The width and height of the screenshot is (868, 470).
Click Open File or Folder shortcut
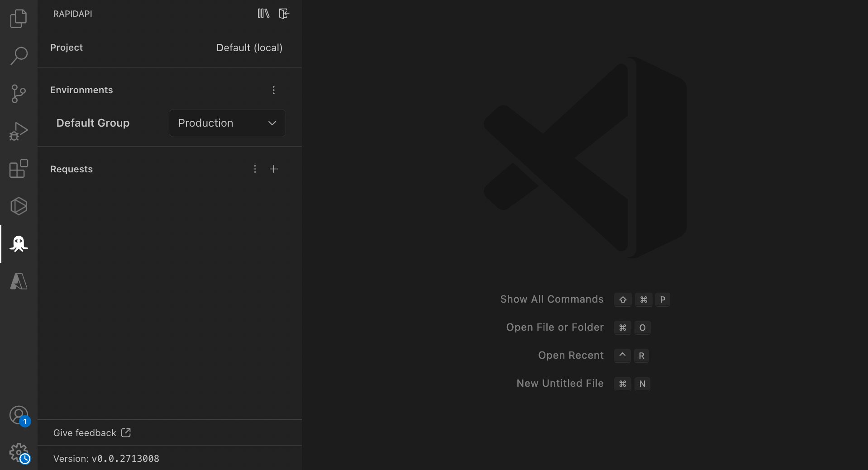(x=555, y=327)
